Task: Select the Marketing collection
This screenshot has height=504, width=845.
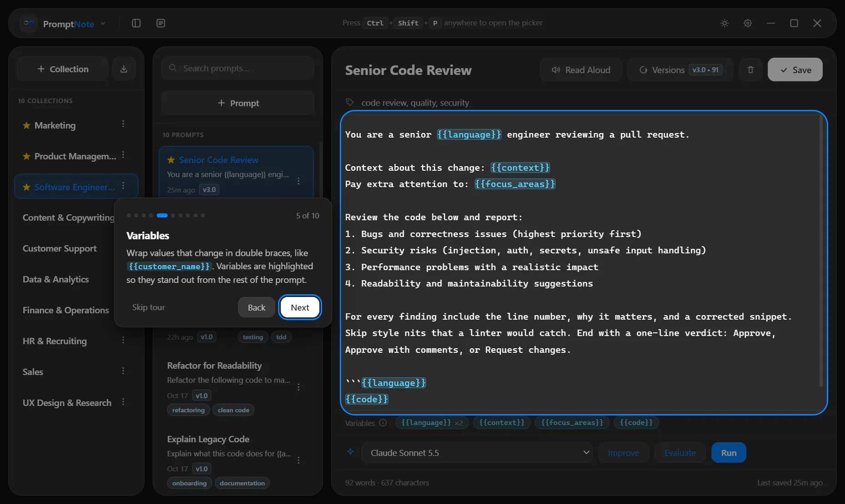Action: tap(76, 125)
